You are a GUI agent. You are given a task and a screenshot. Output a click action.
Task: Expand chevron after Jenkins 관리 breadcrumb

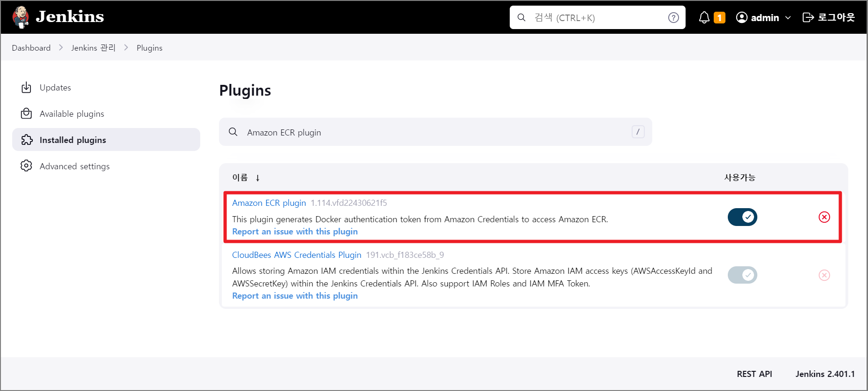click(126, 48)
